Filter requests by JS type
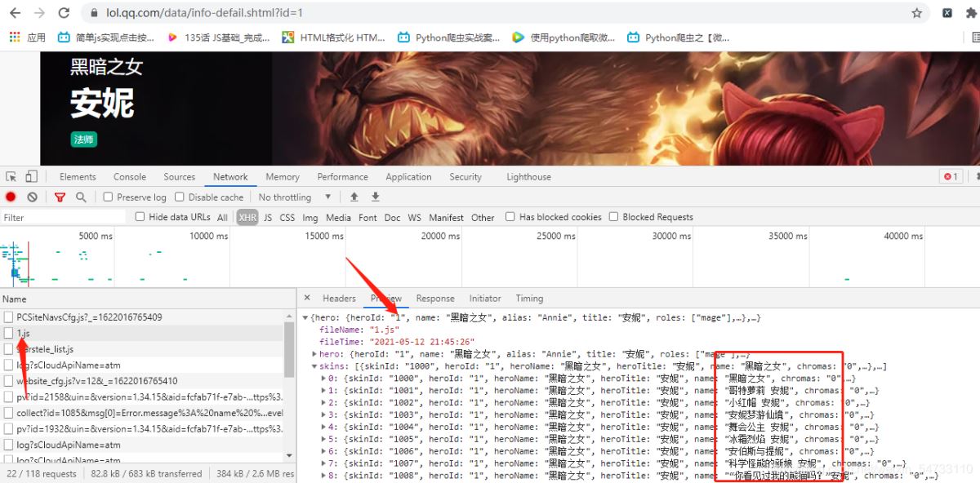Image resolution: width=980 pixels, height=483 pixels. pyautogui.click(x=268, y=218)
